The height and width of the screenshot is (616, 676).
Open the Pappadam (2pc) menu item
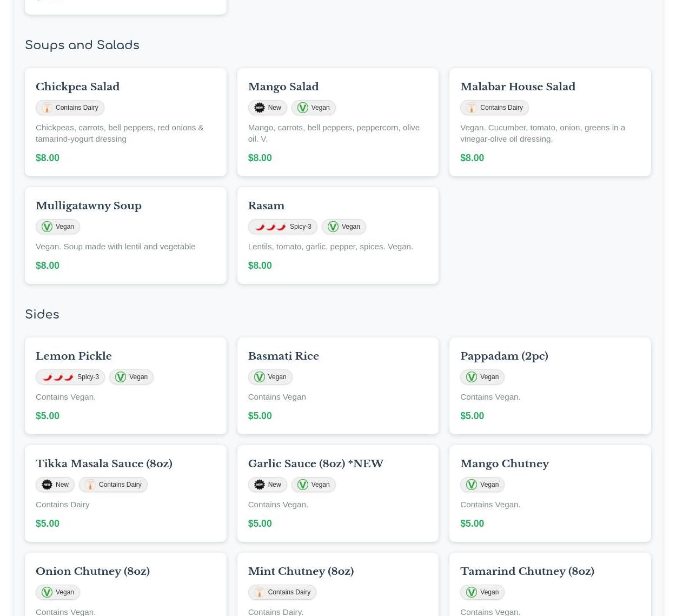504,356
